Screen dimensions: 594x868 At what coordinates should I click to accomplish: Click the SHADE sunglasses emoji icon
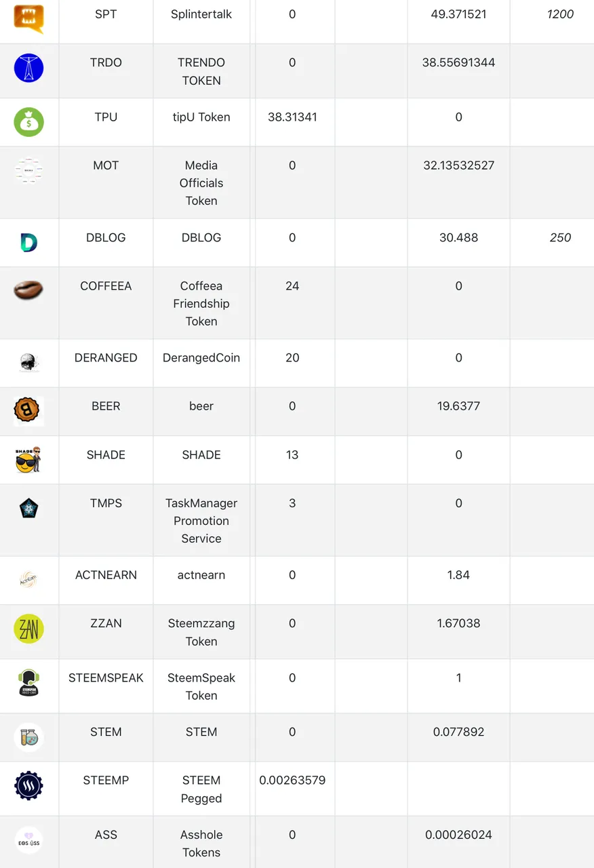tap(28, 460)
